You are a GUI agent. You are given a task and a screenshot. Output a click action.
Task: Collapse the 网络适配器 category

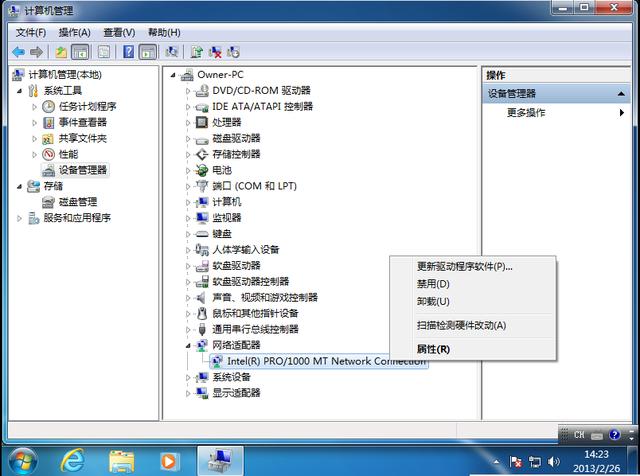[188, 345]
